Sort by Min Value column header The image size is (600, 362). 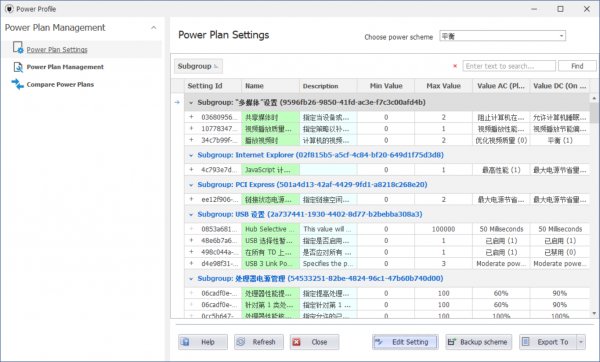pyautogui.click(x=386, y=86)
